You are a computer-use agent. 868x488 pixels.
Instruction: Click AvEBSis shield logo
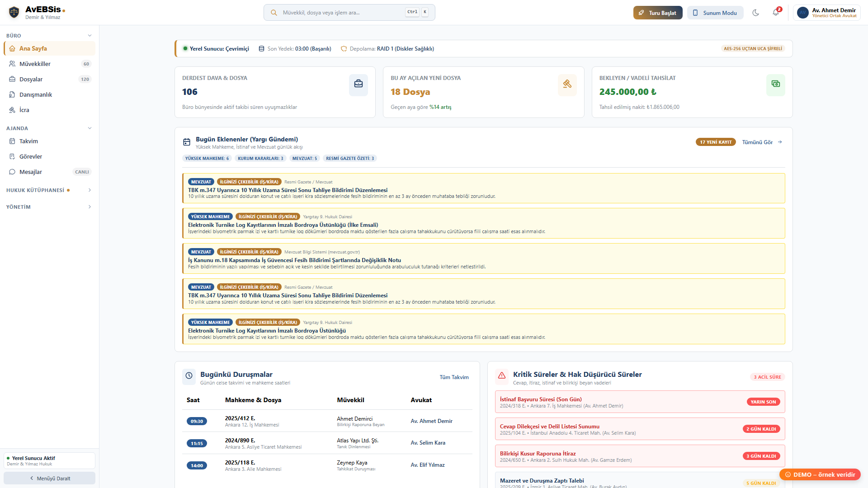(x=14, y=12)
